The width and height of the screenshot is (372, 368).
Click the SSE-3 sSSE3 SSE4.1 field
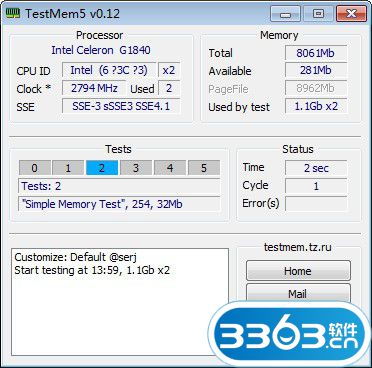[x=121, y=106]
